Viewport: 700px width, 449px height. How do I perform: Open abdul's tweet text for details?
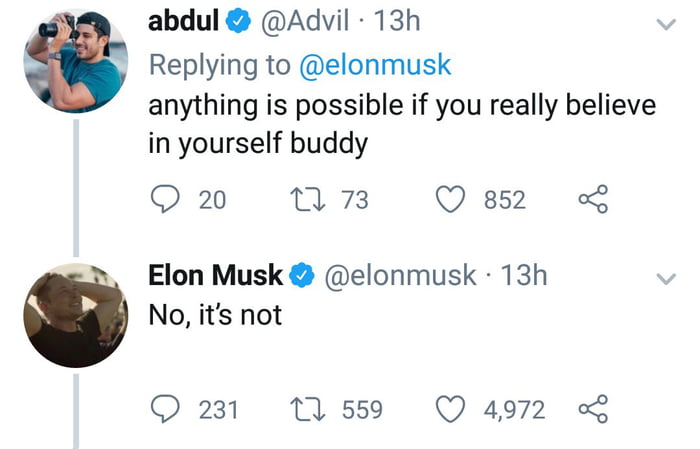pyautogui.click(x=402, y=124)
